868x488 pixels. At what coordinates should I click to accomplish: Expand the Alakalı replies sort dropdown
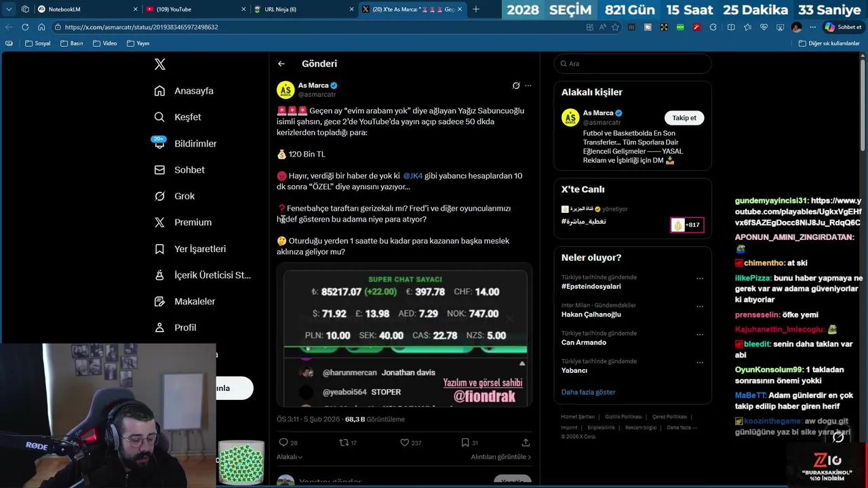point(290,457)
